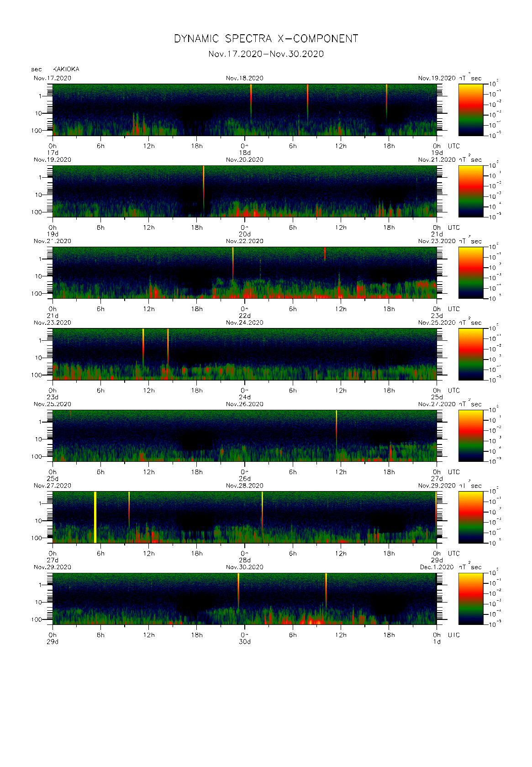532x767 pixels.
Task: Open the spectrogram panel covering Nov.28.2020
Action: [245, 517]
